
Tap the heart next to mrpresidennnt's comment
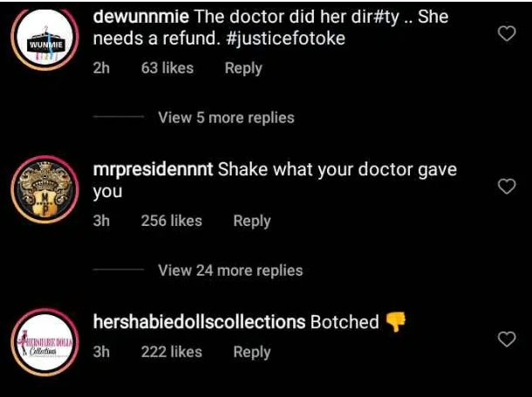coord(507,187)
